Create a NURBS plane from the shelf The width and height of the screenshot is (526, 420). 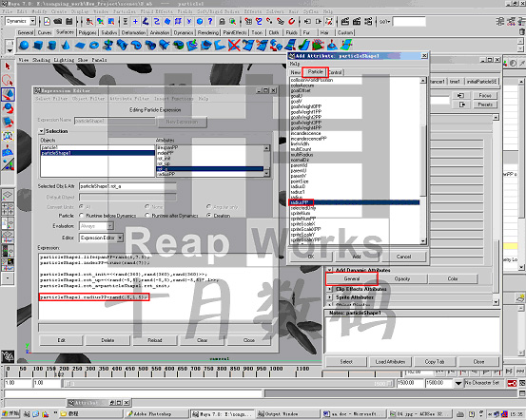80,45
